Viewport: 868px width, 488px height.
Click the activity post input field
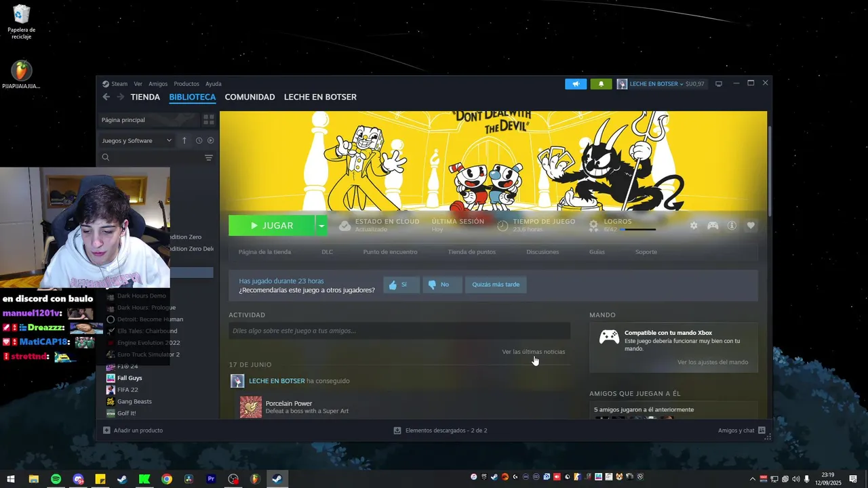(x=399, y=331)
